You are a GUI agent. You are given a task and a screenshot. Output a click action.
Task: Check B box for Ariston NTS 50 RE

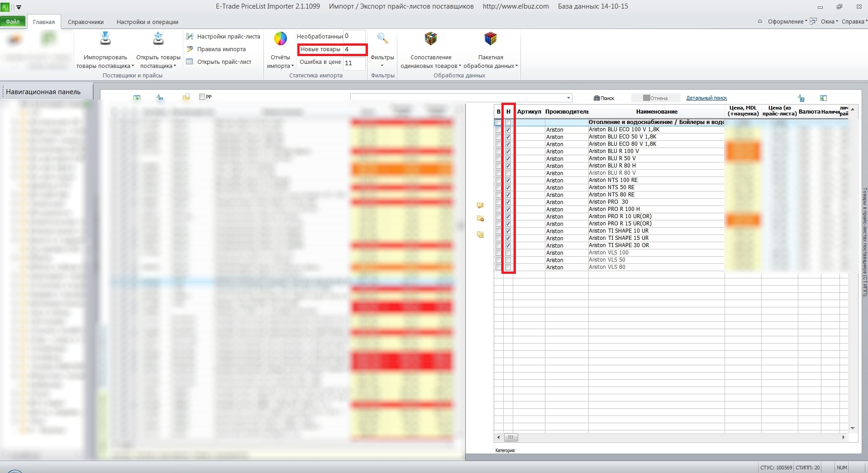(x=498, y=187)
